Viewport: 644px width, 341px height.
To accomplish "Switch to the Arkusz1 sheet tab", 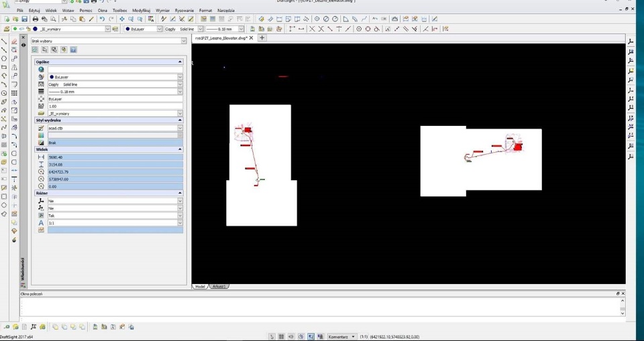I will 219,286.
